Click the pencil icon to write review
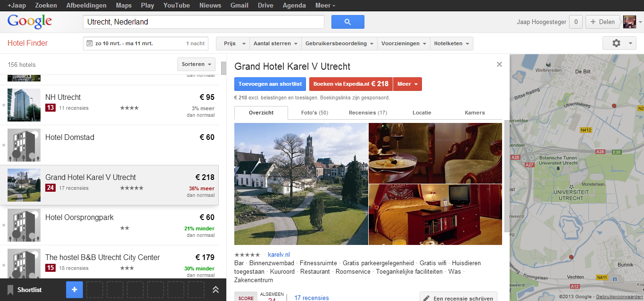 click(427, 298)
